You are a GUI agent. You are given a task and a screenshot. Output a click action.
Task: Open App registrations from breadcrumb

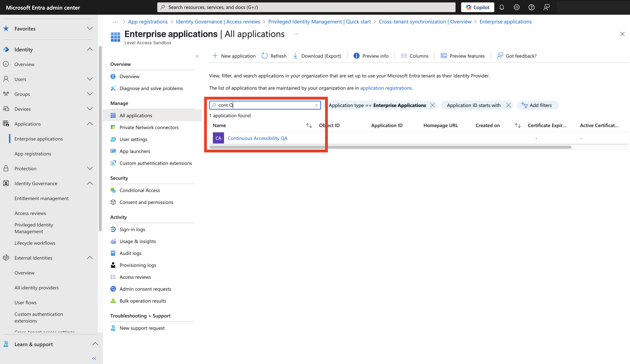[x=148, y=21]
